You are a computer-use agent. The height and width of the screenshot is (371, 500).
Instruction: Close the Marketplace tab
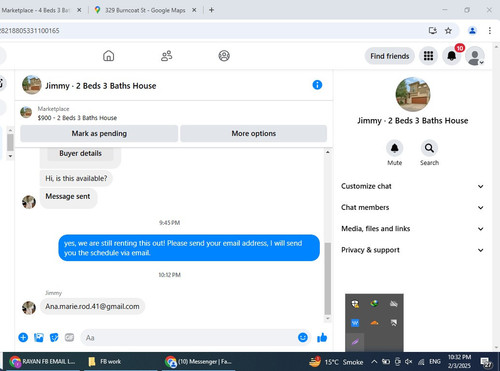(x=79, y=10)
